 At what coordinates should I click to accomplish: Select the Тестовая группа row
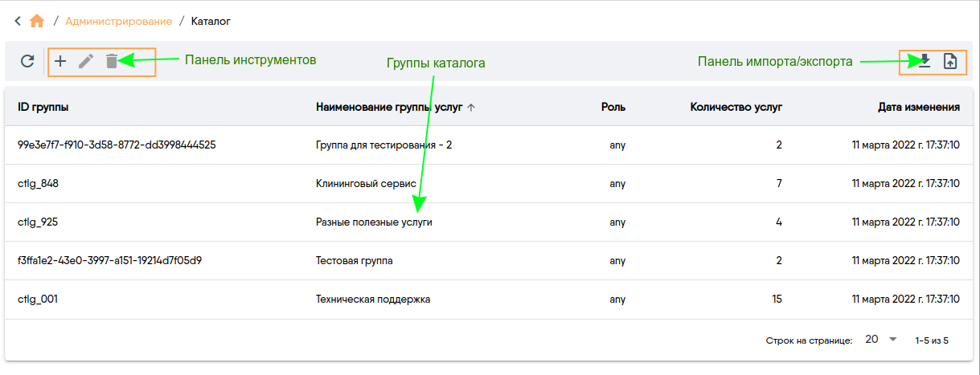pos(490,261)
